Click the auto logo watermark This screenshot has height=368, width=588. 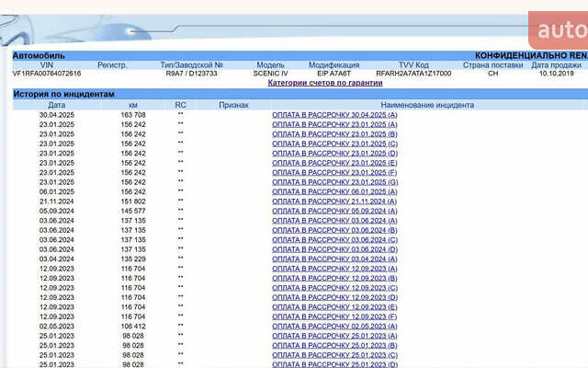[x=560, y=30]
